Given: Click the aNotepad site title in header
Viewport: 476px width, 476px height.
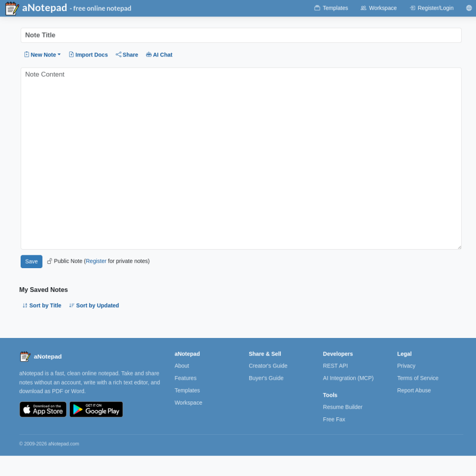Looking at the screenshot, I should pyautogui.click(x=44, y=8).
